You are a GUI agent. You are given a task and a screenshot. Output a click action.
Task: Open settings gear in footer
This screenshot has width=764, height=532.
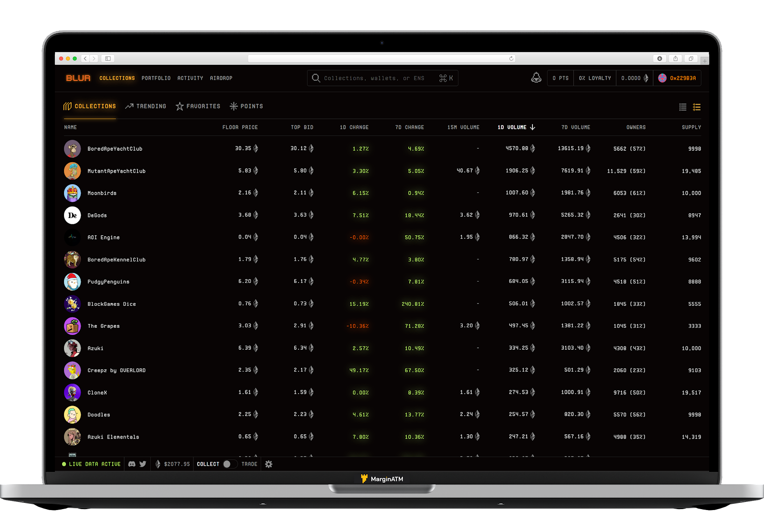click(x=269, y=464)
